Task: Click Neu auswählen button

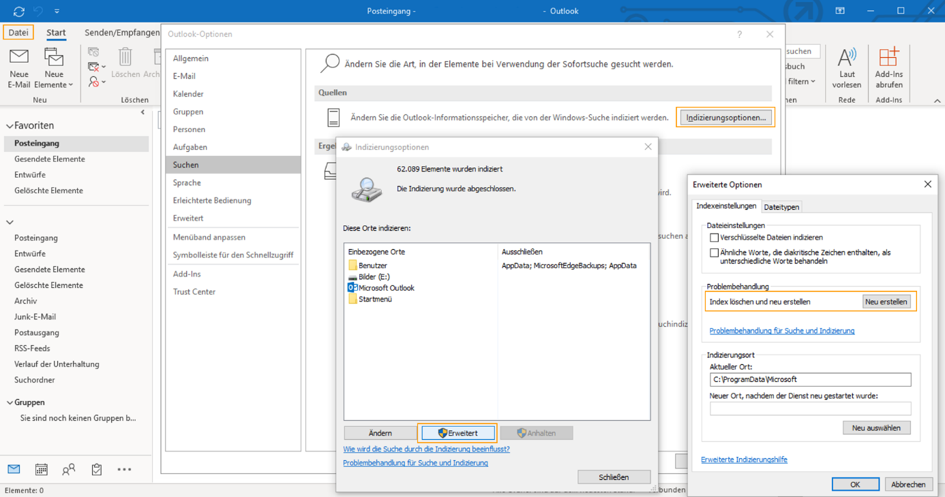Action: click(x=876, y=428)
